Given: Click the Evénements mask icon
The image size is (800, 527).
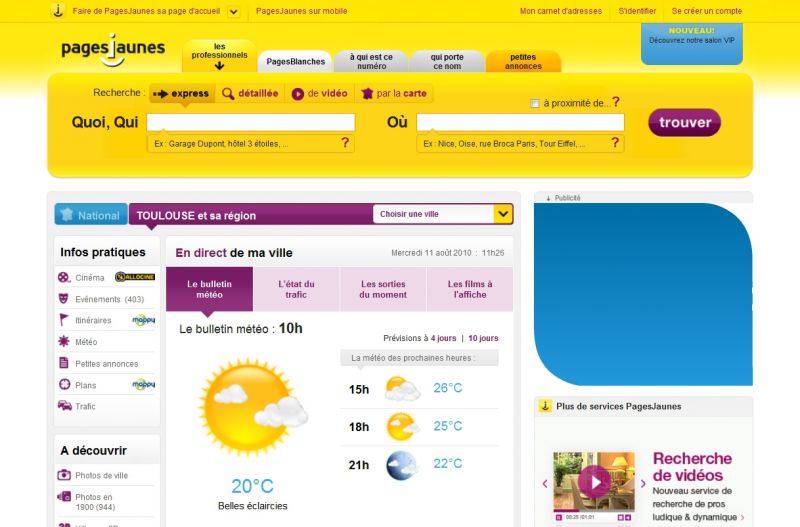Looking at the screenshot, I should pos(64,298).
